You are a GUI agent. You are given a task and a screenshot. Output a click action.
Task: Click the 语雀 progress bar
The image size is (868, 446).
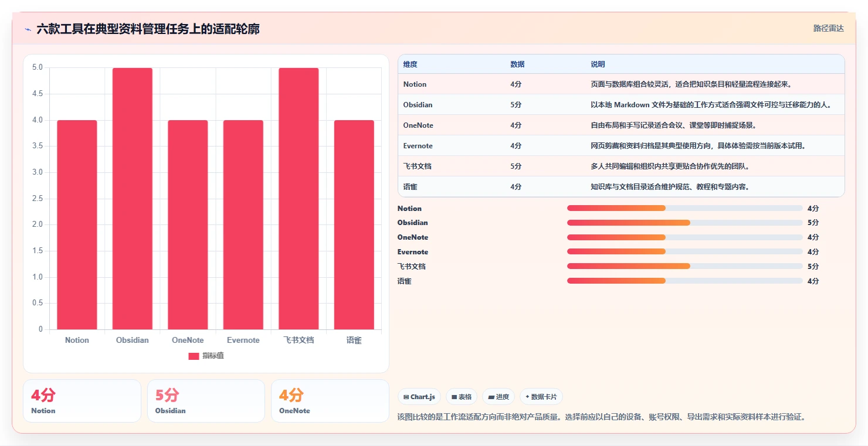pyautogui.click(x=684, y=281)
